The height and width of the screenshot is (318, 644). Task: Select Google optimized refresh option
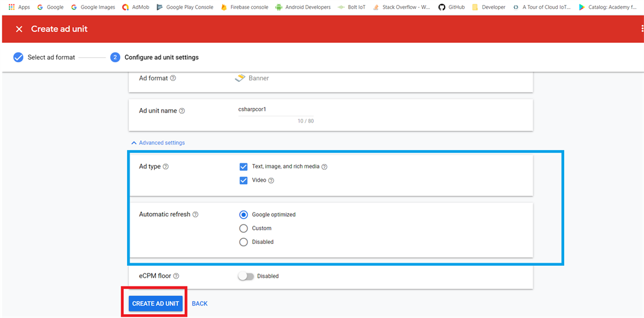[243, 214]
